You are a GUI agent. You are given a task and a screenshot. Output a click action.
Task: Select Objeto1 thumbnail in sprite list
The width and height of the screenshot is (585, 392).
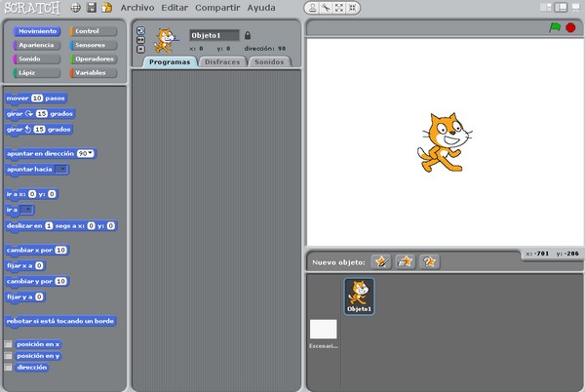click(x=359, y=296)
